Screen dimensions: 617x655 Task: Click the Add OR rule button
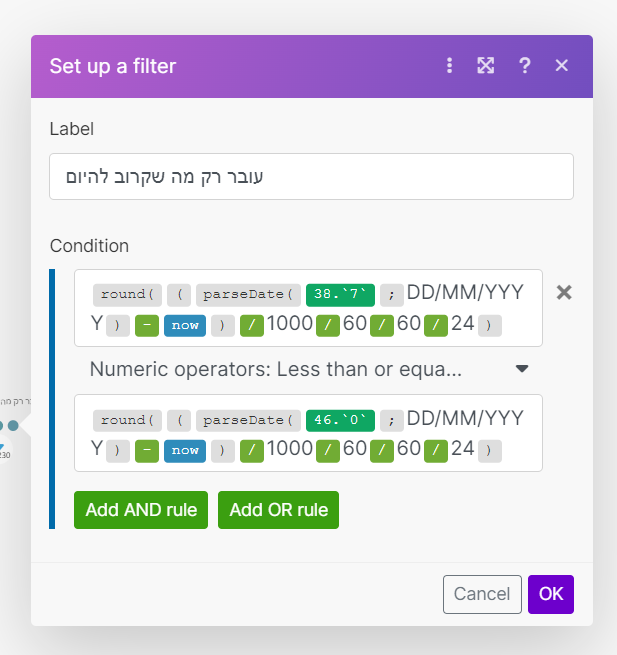tap(279, 510)
